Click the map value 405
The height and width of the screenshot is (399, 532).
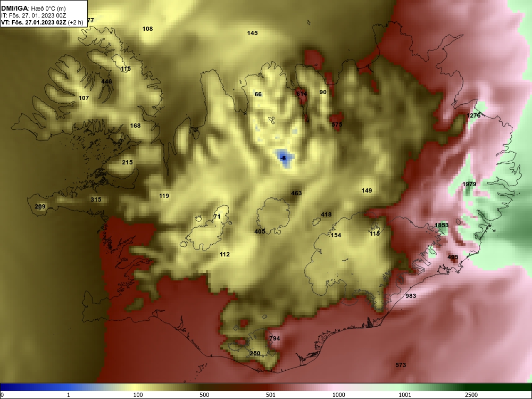point(260,231)
